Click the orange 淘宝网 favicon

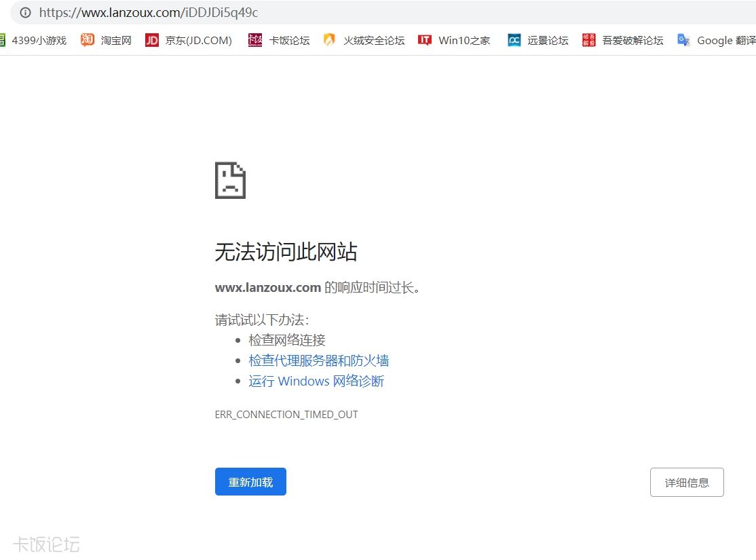87,40
